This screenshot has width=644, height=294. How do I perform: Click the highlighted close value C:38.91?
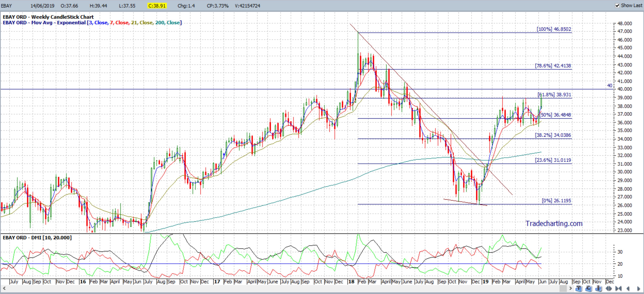point(157,6)
